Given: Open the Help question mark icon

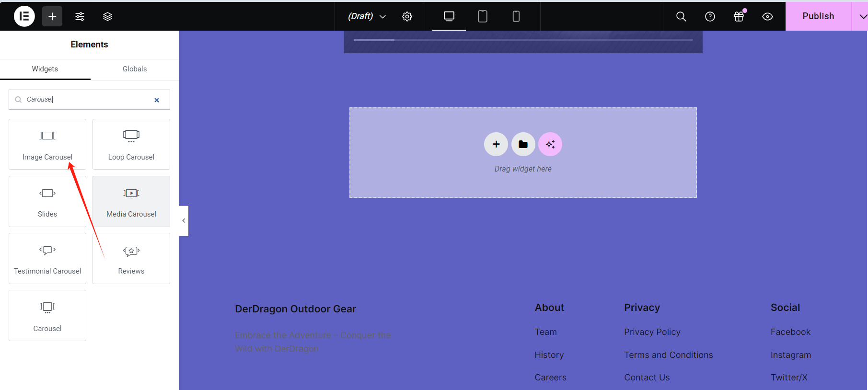Looking at the screenshot, I should 710,16.
